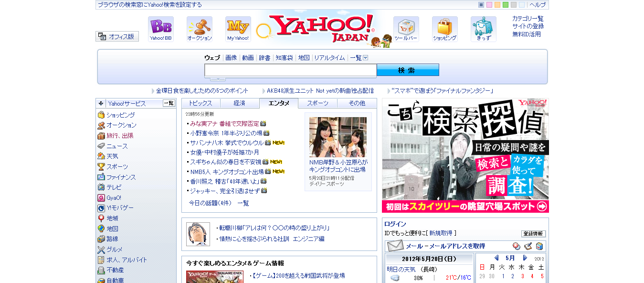The width and height of the screenshot is (644, 283).
Task: Switch to the 経済 tab
Action: 240,103
